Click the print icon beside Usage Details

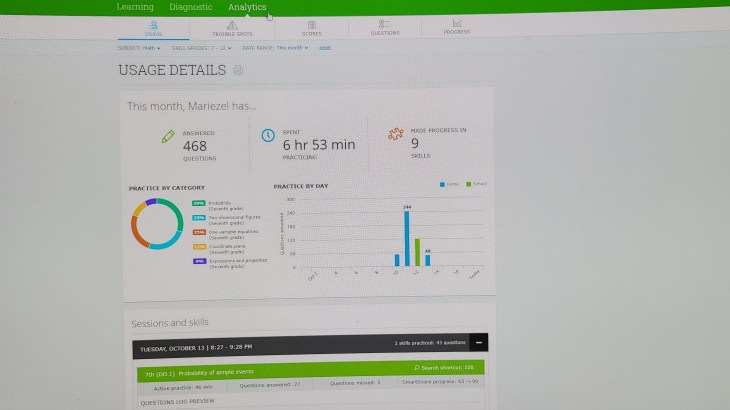237,70
